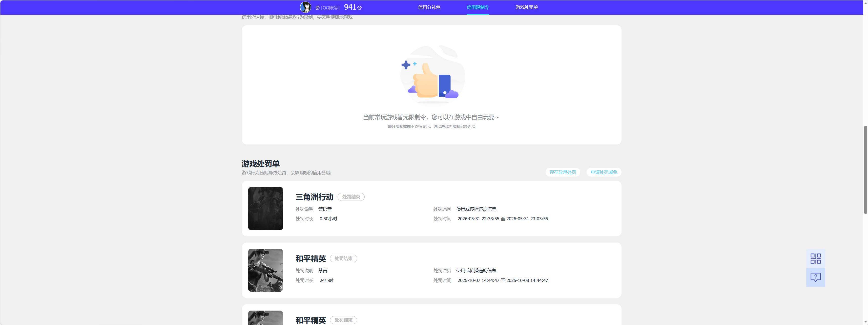Click the 禁言 penalty description
The width and height of the screenshot is (868, 325).
(322, 270)
